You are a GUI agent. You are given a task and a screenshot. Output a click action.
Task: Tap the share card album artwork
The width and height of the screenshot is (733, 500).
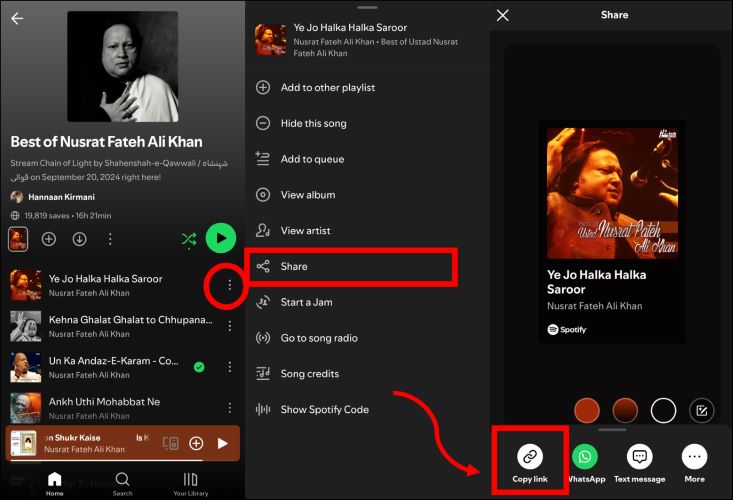(x=612, y=193)
